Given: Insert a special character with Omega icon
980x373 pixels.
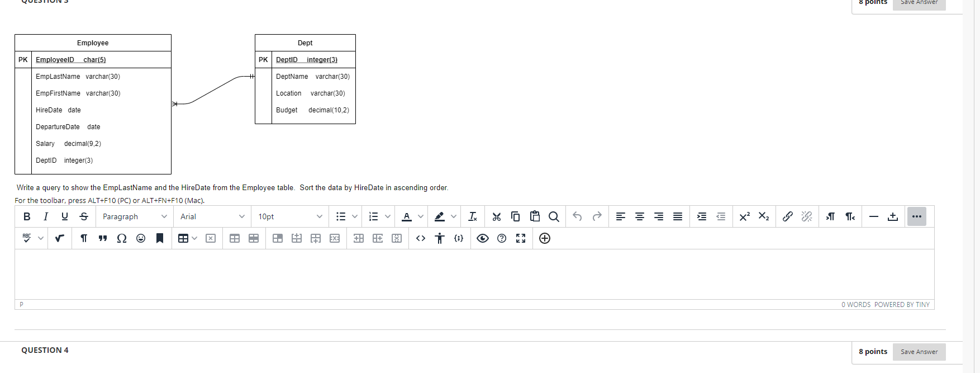Looking at the screenshot, I should (x=122, y=238).
